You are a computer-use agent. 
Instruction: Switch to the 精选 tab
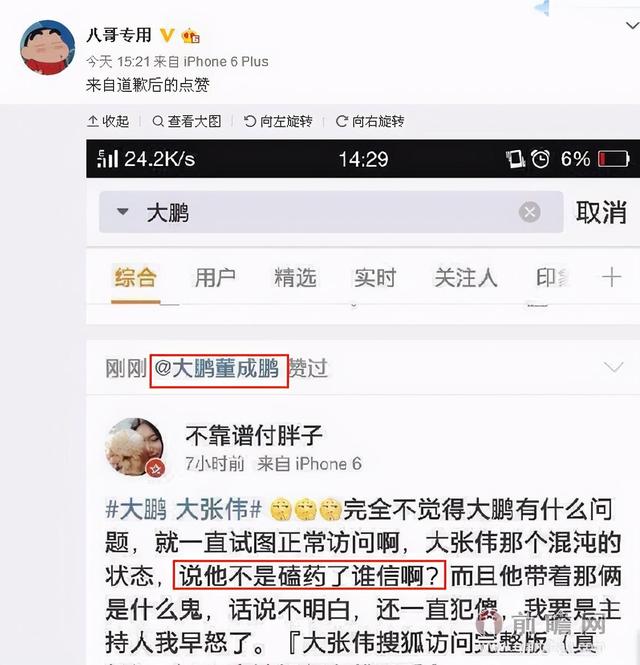click(x=295, y=278)
